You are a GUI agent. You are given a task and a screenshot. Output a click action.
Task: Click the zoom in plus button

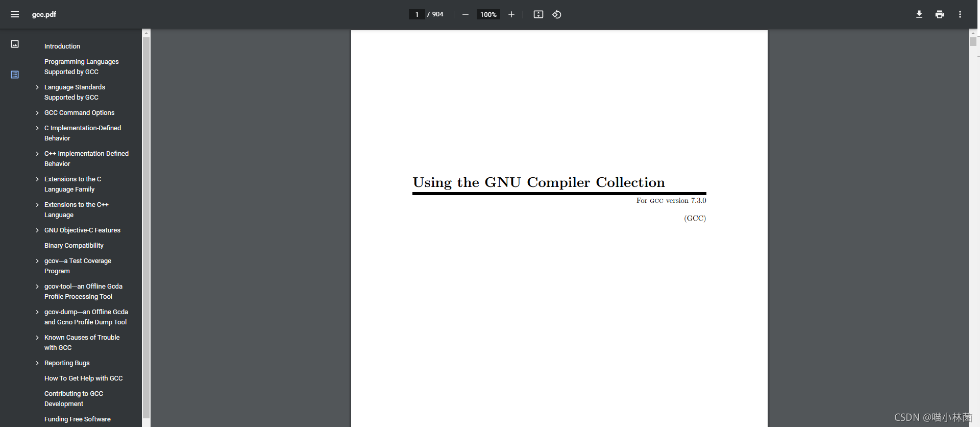pyautogui.click(x=511, y=14)
